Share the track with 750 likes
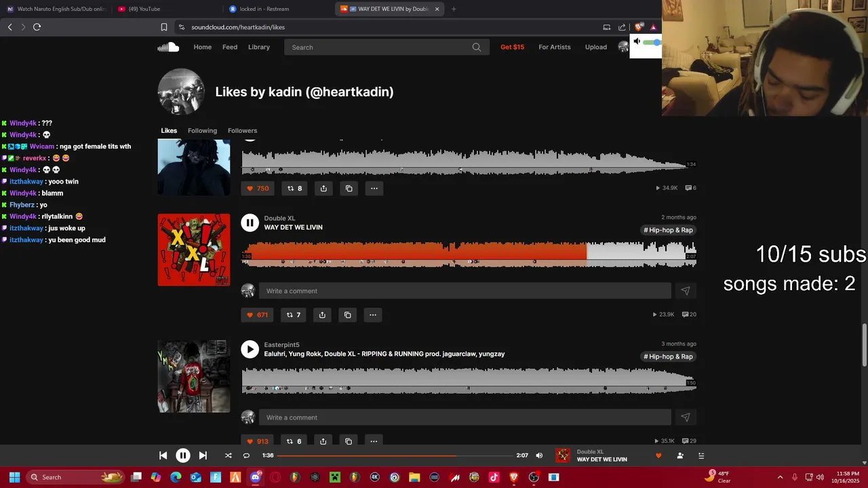This screenshot has height=488, width=868. 323,188
